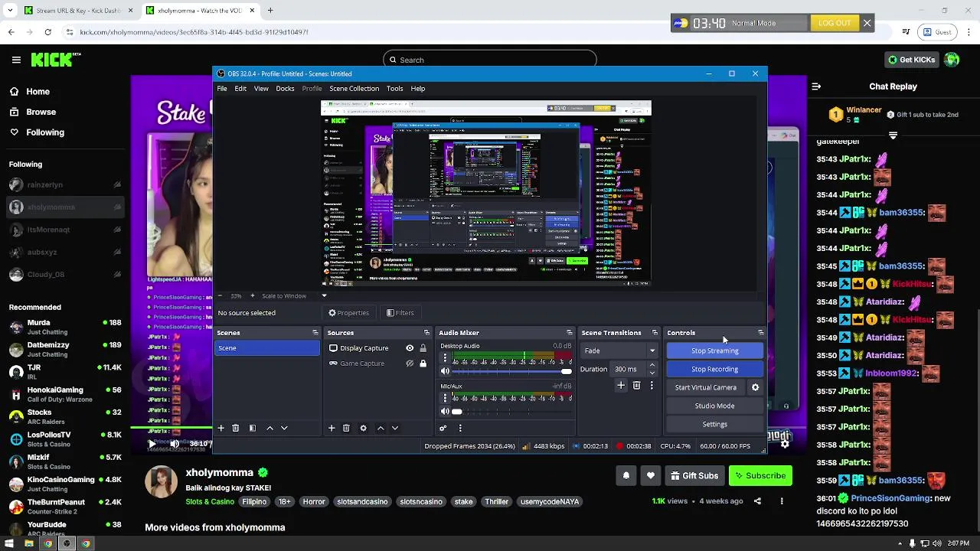Open Chat Replay expand options chevron

[x=893, y=135]
